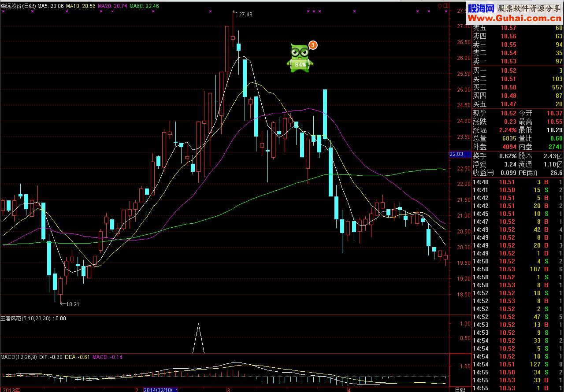
Task: Click the 收益(一) 0.099 field
Action: coord(495,173)
